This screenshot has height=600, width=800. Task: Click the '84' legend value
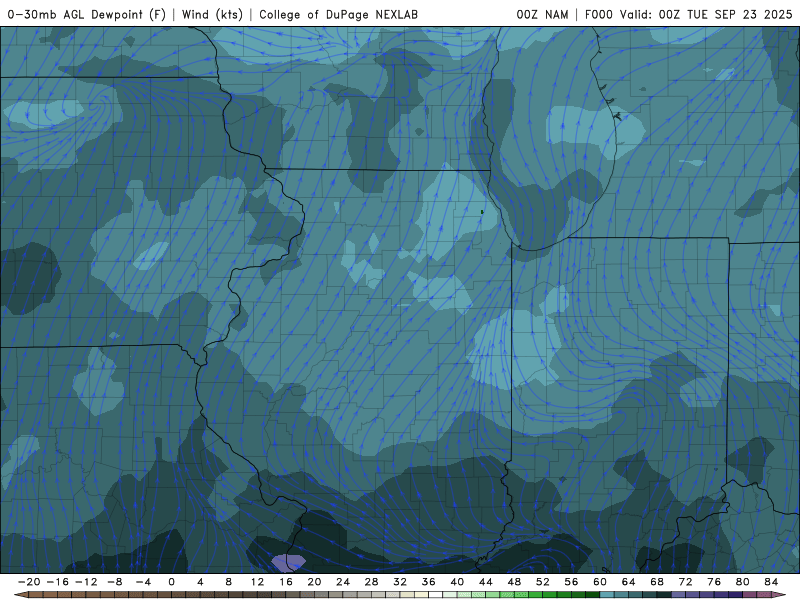point(771,582)
